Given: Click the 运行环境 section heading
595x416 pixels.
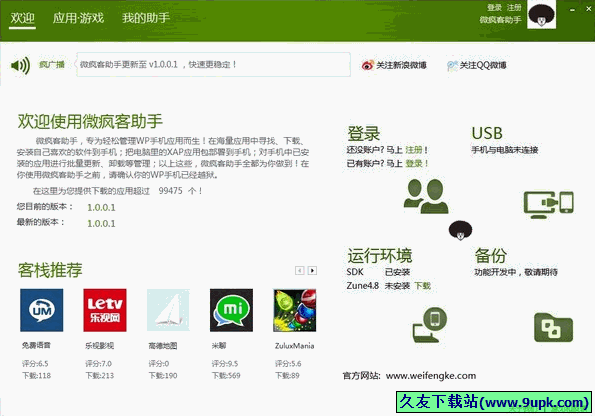Looking at the screenshot, I should 379,255.
